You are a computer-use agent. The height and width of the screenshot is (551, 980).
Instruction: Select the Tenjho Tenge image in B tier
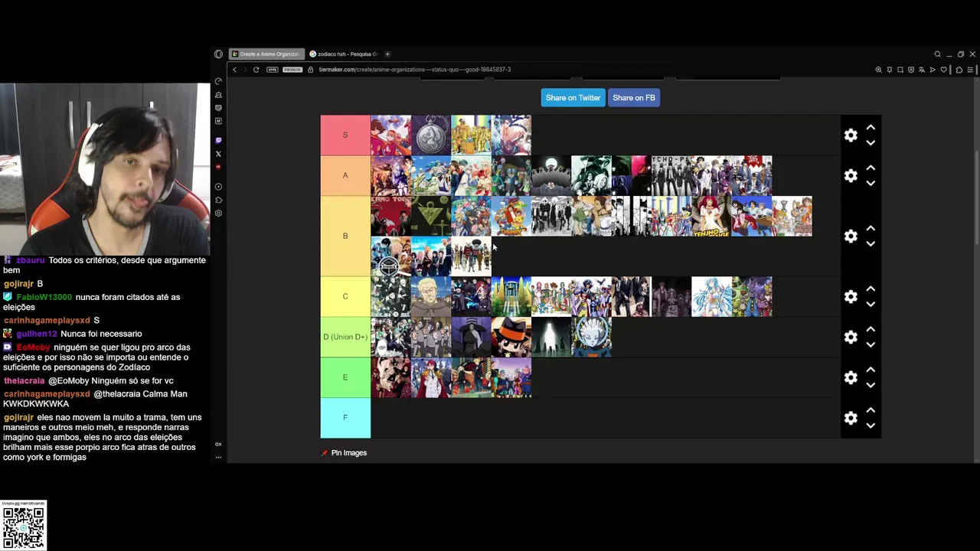point(711,217)
